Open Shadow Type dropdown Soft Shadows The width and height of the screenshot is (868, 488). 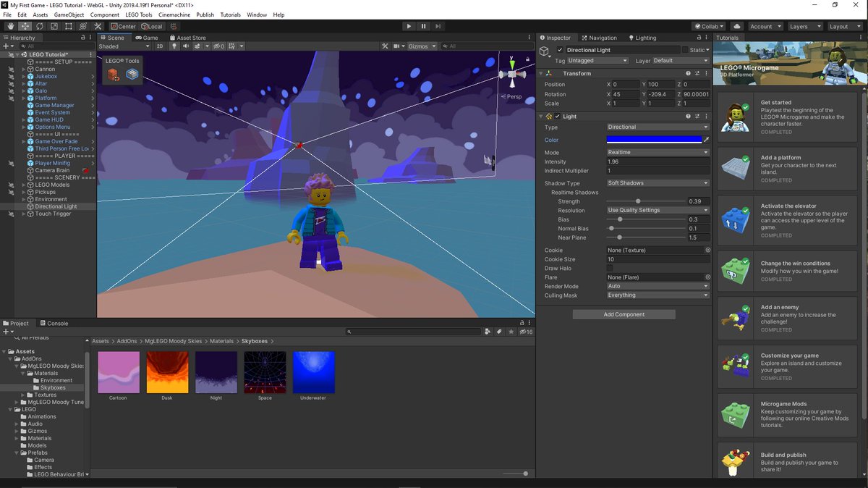(x=658, y=183)
